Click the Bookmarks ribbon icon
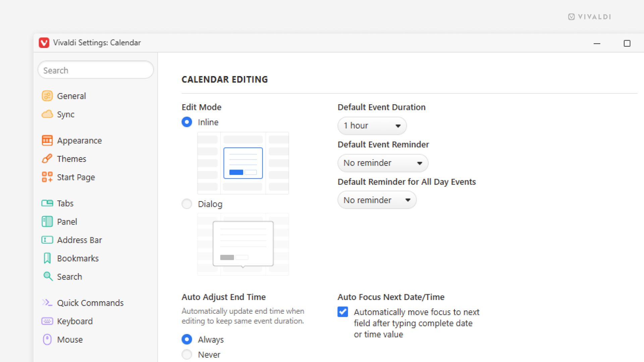Screen dimensions: 644x362 tap(47, 258)
